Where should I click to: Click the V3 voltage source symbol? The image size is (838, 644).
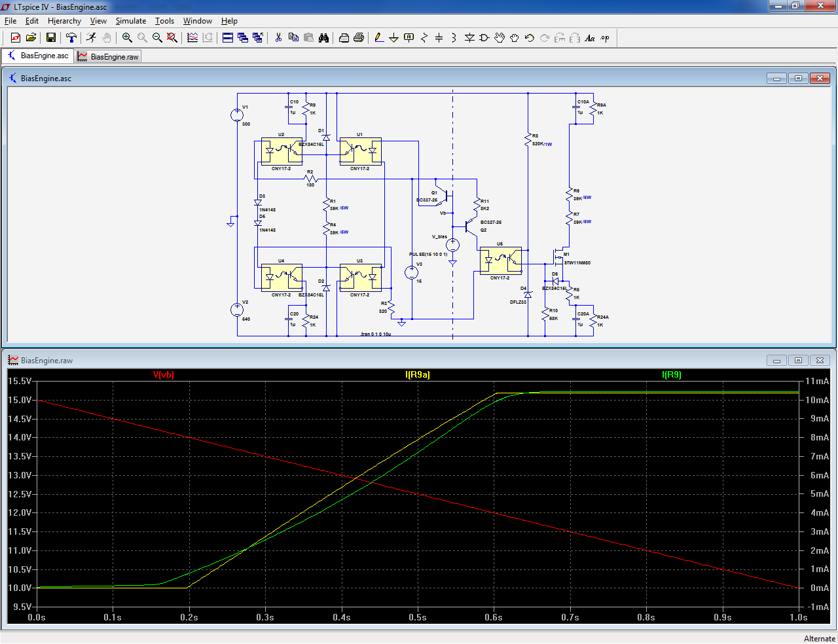click(x=412, y=272)
